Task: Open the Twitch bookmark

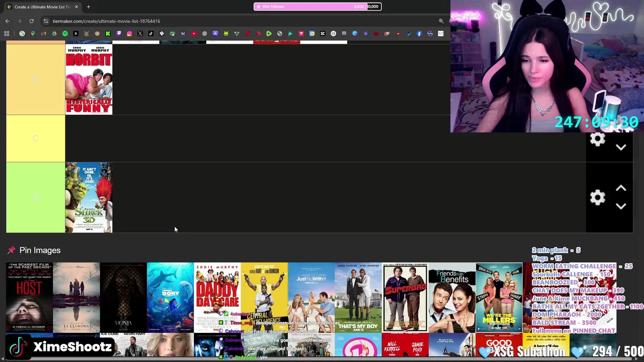Action: pyautogui.click(x=119, y=34)
